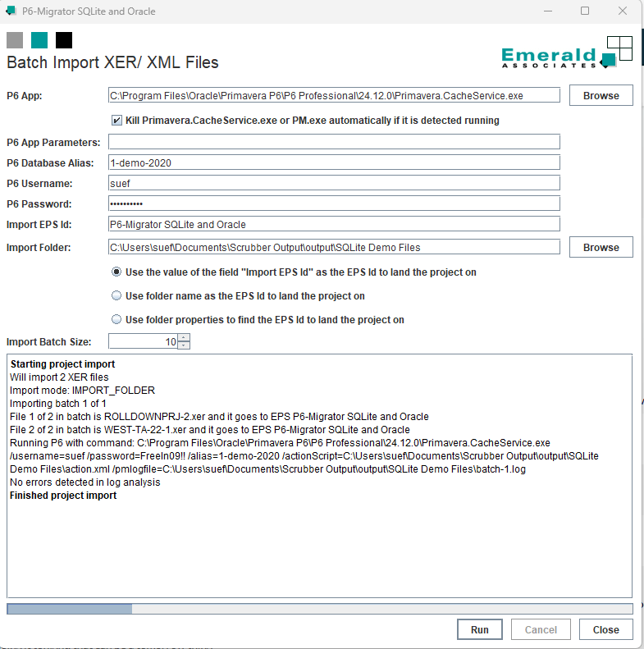Click 'Importing batch 1 of 1' log line

click(58, 404)
